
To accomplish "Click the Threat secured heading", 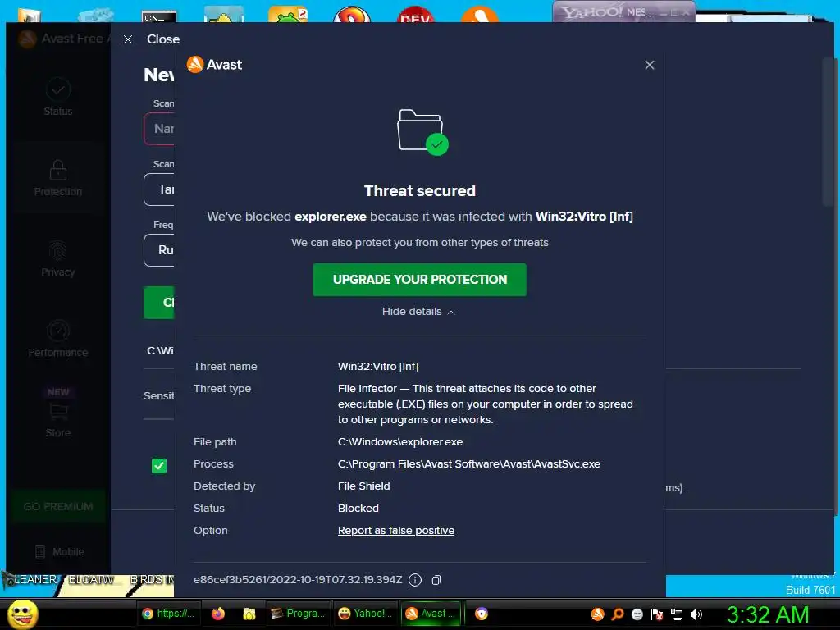I will [x=419, y=190].
